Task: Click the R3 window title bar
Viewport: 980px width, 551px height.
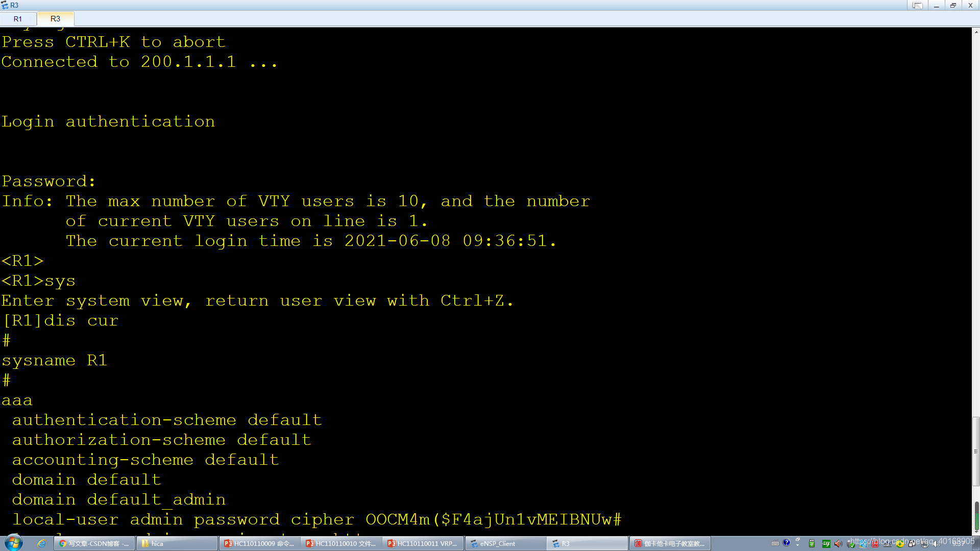Action: 490,5
